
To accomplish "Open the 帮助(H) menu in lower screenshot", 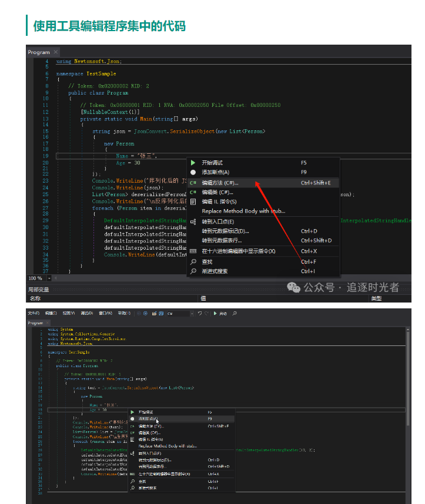I will [x=124, y=313].
